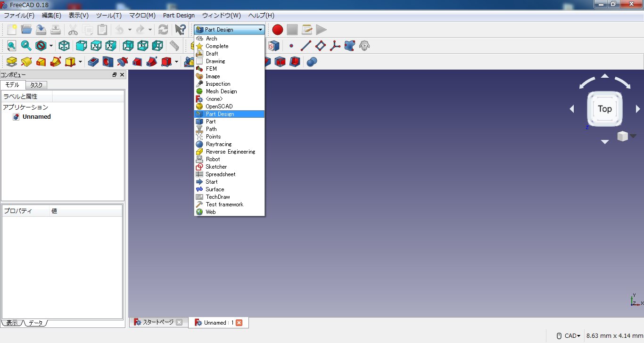
Task: Open the マクロ(M) menu
Action: (x=142, y=15)
